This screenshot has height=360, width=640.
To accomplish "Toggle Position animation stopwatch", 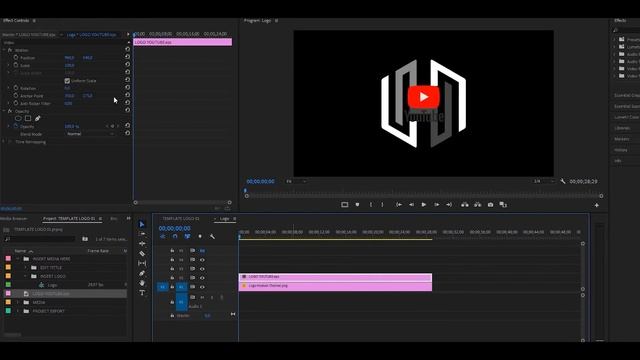I will coord(16,58).
